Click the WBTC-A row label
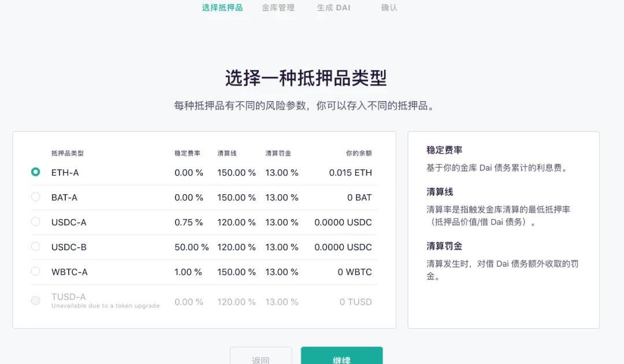Screen dimensions: 624x364 (69, 272)
